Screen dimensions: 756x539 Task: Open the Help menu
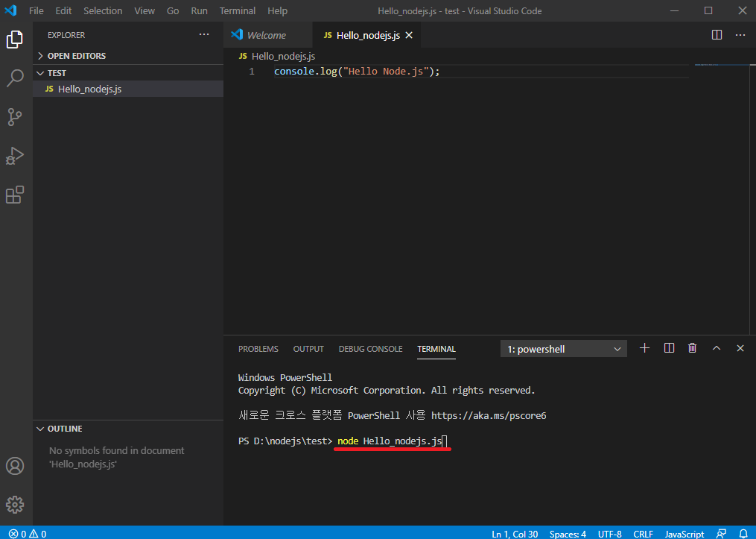[277, 10]
